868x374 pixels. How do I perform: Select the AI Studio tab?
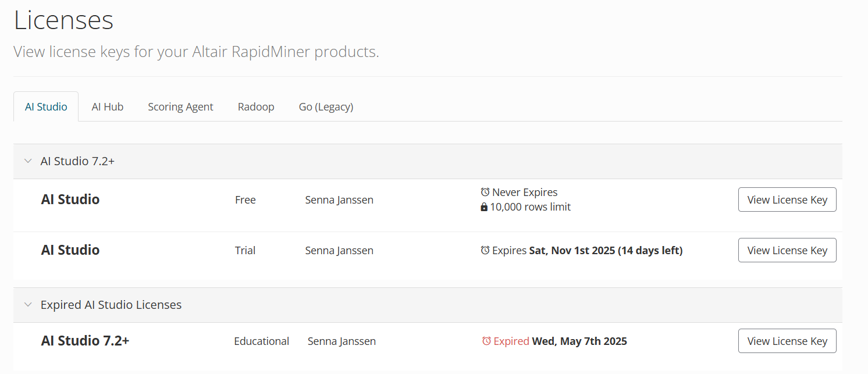tap(46, 107)
